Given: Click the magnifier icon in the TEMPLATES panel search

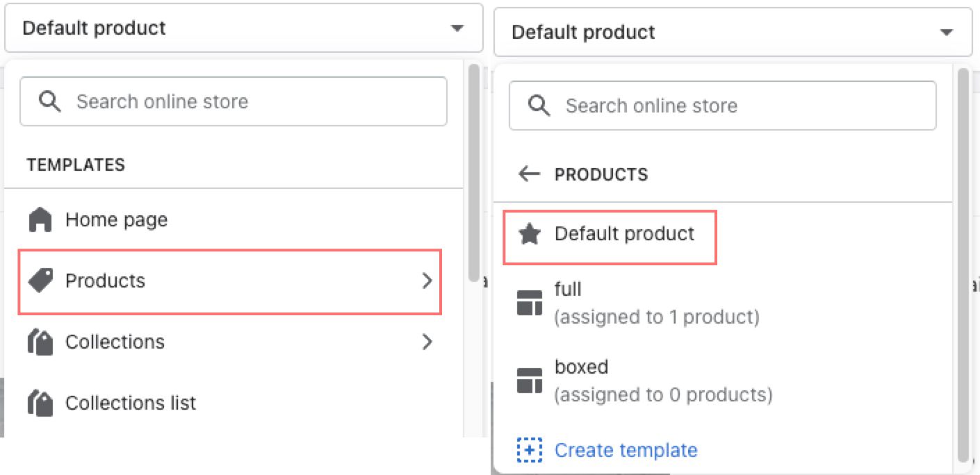Looking at the screenshot, I should pos(49,101).
